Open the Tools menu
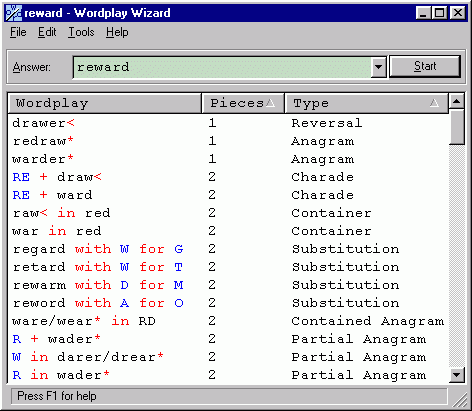Screen dimensions: 472x411 (81, 32)
